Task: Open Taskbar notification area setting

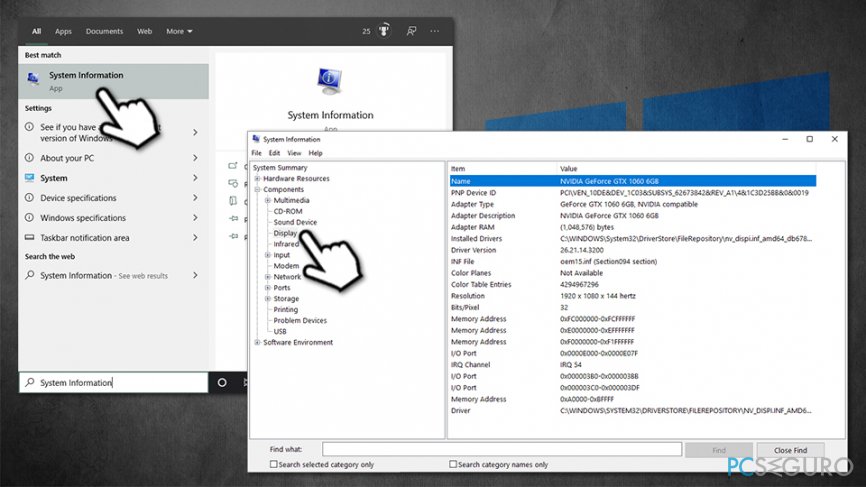Action: (112, 237)
